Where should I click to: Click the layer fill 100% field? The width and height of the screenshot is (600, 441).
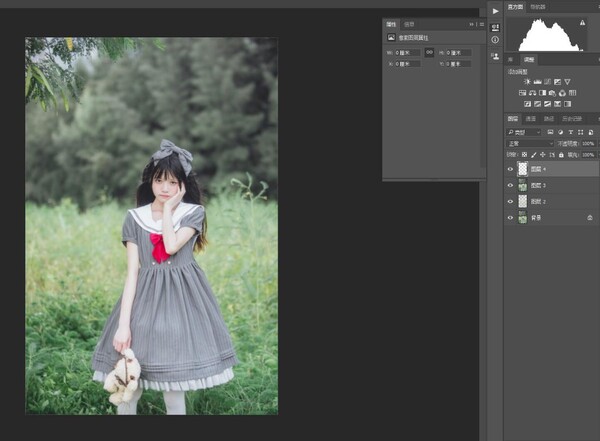589,155
